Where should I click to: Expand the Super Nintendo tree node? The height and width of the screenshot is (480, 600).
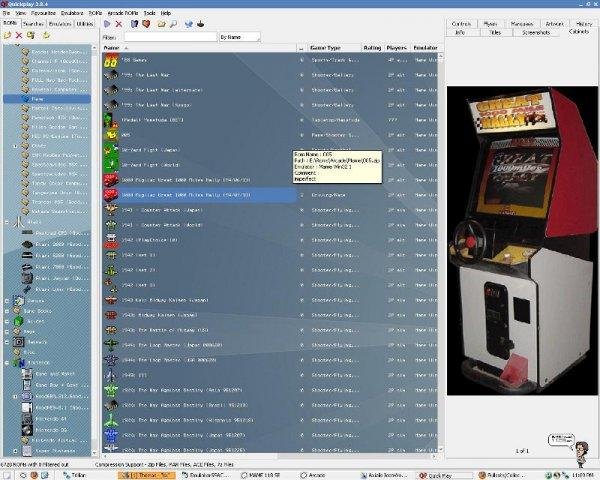tap(15, 451)
